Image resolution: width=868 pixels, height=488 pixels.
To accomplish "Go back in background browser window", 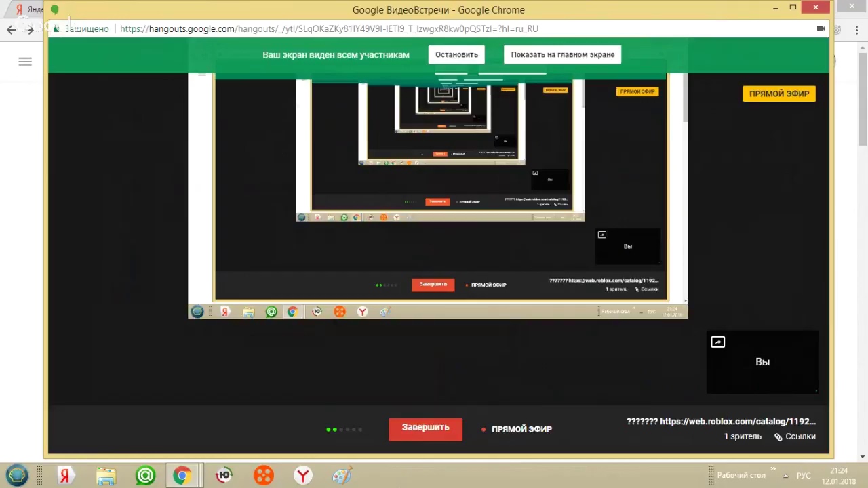I will 12,29.
